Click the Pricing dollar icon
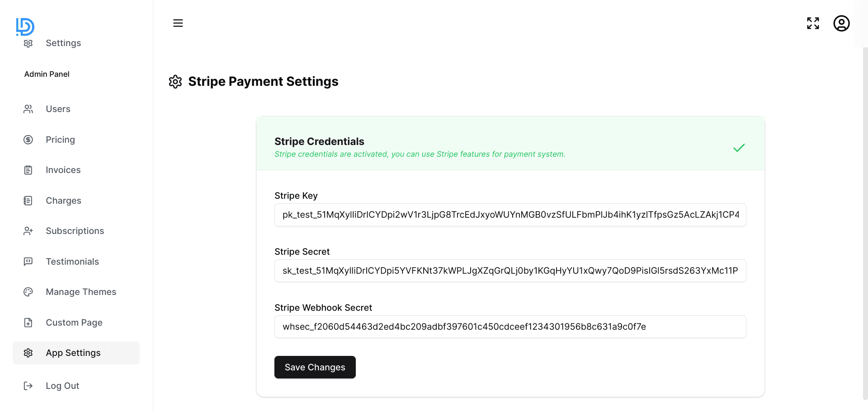Viewport: 868px width, 411px height. coord(28,140)
